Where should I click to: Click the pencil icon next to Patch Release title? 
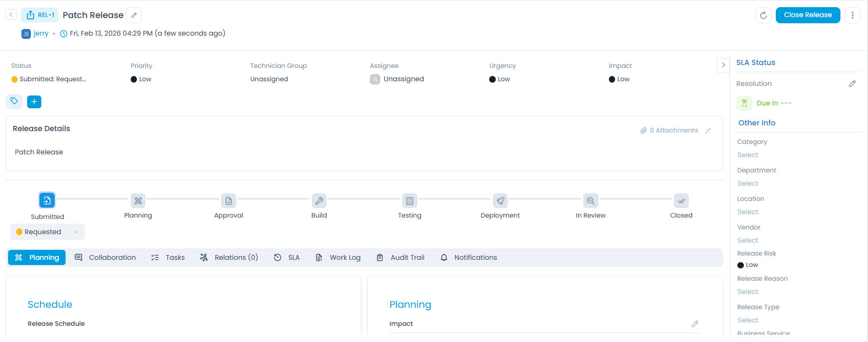(134, 15)
